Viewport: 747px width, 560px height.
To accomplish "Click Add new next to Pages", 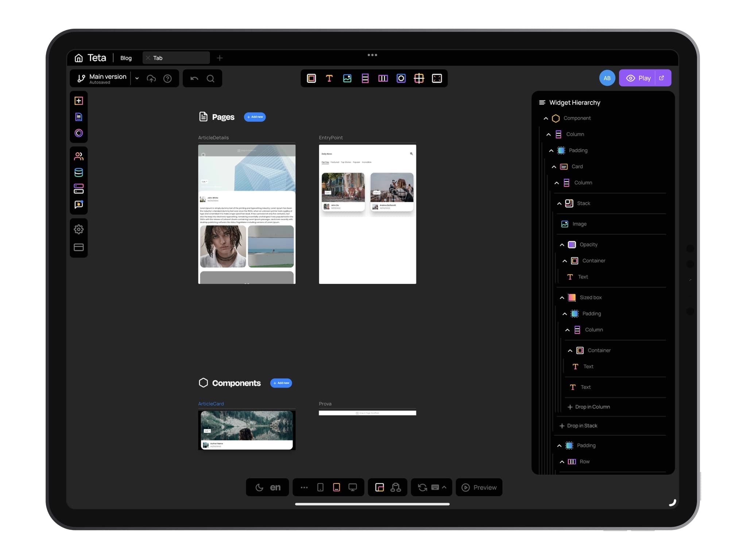I will (255, 117).
